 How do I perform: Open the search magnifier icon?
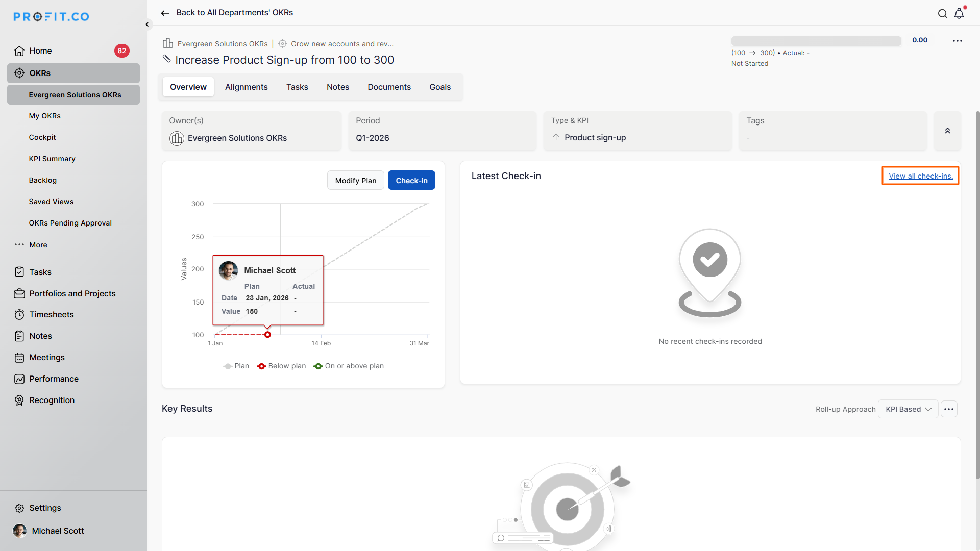pyautogui.click(x=942, y=14)
